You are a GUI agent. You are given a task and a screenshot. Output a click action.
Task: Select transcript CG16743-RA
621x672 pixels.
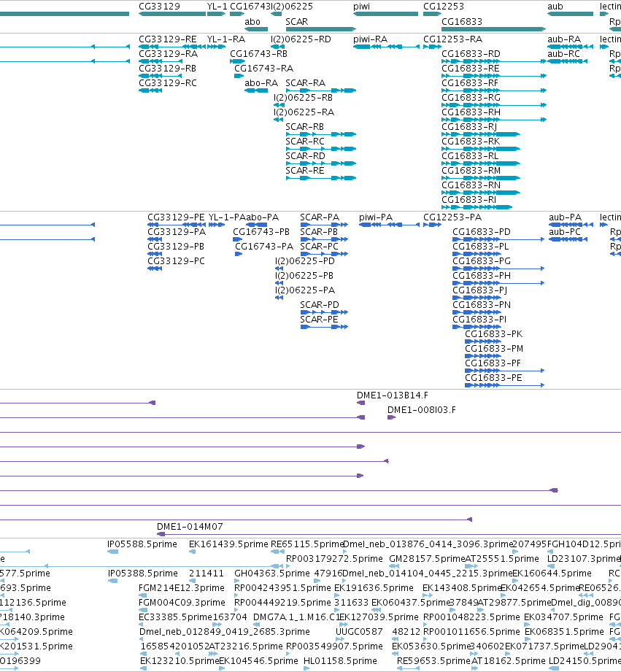coord(239,76)
